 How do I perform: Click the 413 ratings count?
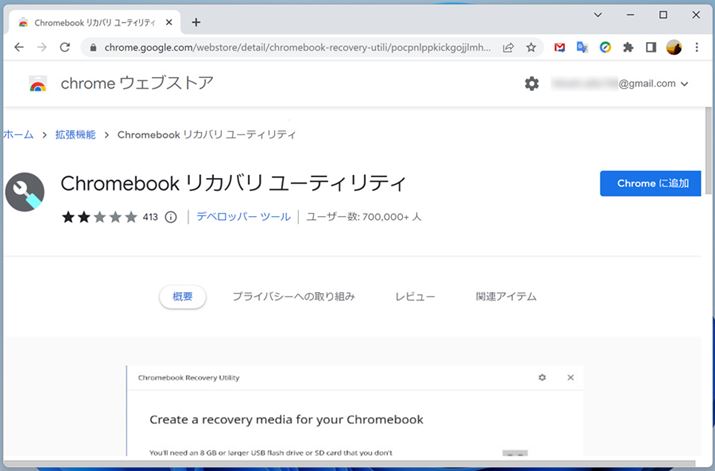coord(150,217)
